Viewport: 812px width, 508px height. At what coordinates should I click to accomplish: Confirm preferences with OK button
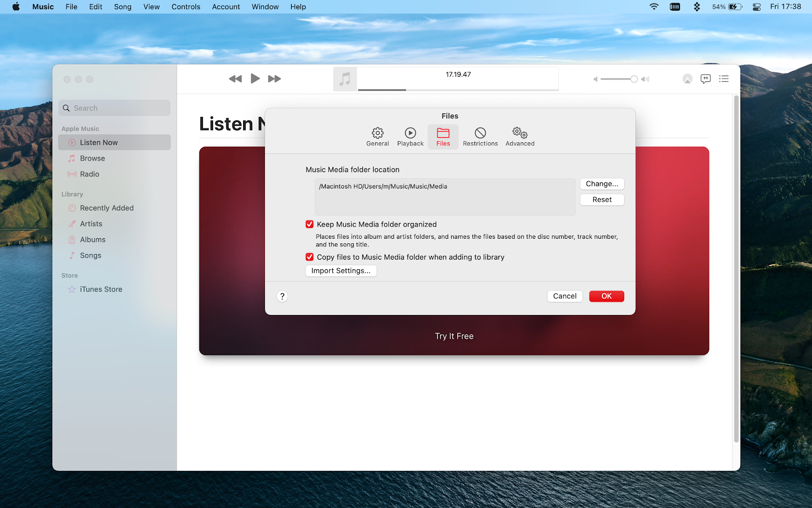[606, 296]
